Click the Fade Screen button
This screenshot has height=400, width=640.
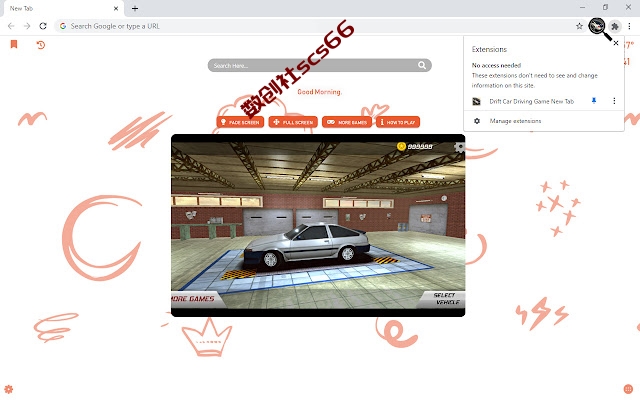pos(240,122)
